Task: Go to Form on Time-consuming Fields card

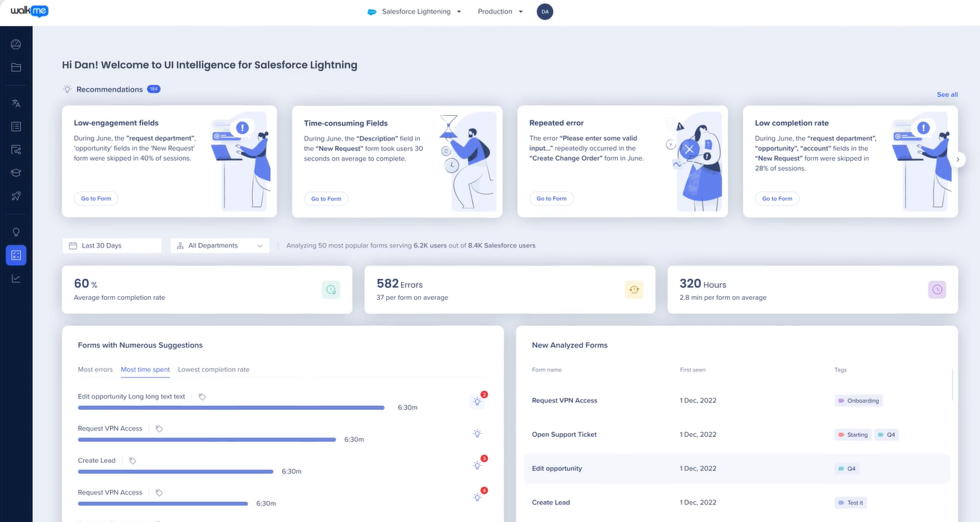Action: coord(326,198)
